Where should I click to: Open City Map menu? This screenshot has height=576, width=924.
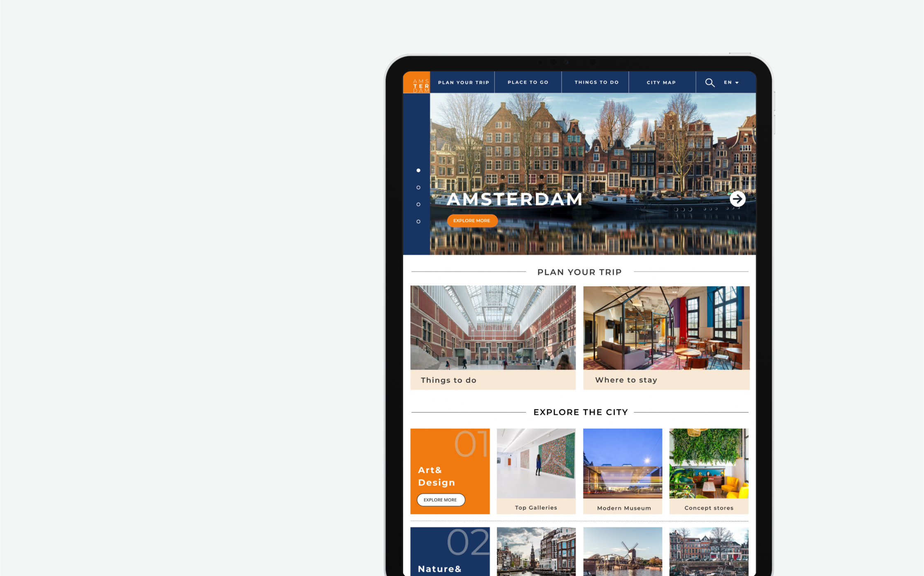(x=661, y=83)
